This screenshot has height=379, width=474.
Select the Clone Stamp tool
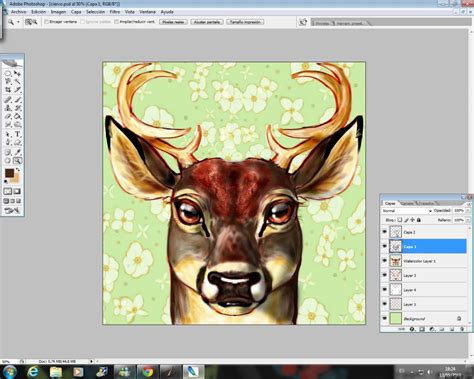[x=8, y=108]
